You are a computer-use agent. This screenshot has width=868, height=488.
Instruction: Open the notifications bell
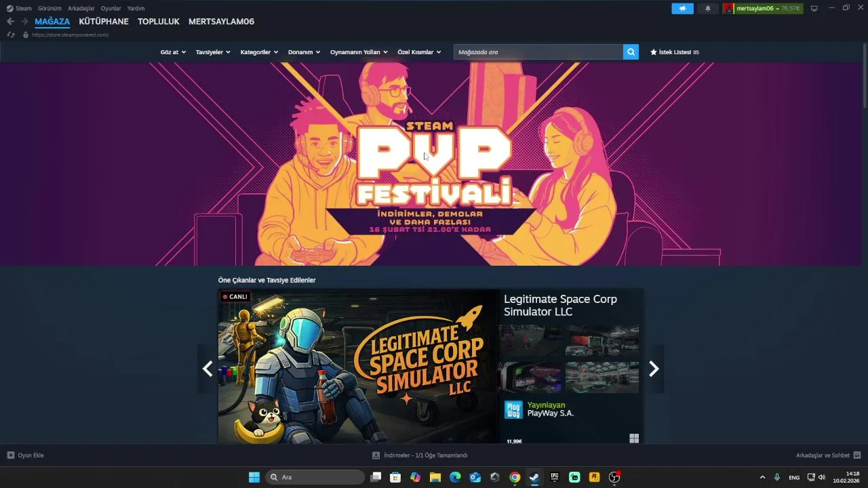[708, 8]
